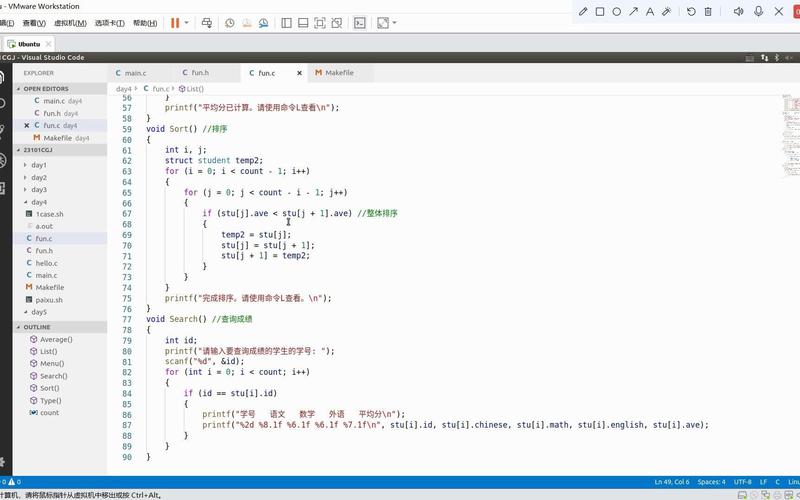Switch to the Makefile tab
This screenshot has height=500, width=800.
338,73
